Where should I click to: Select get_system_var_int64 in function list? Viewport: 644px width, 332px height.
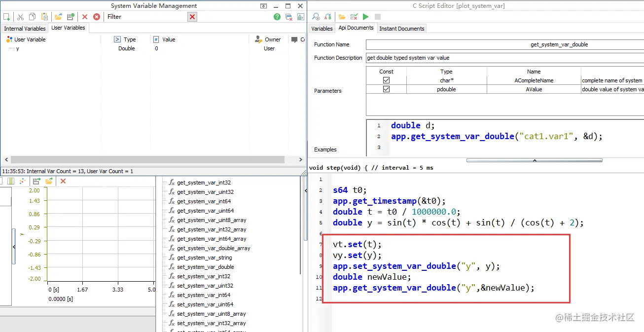[204, 201]
